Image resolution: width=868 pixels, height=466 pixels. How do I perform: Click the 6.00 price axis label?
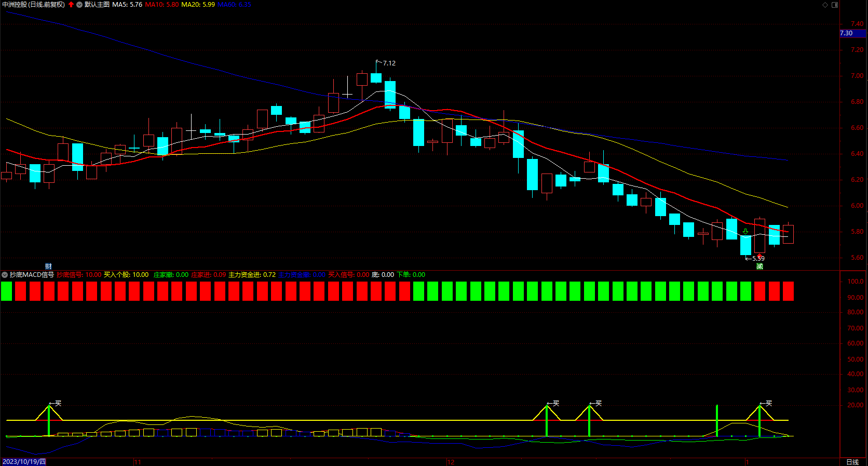click(x=857, y=206)
